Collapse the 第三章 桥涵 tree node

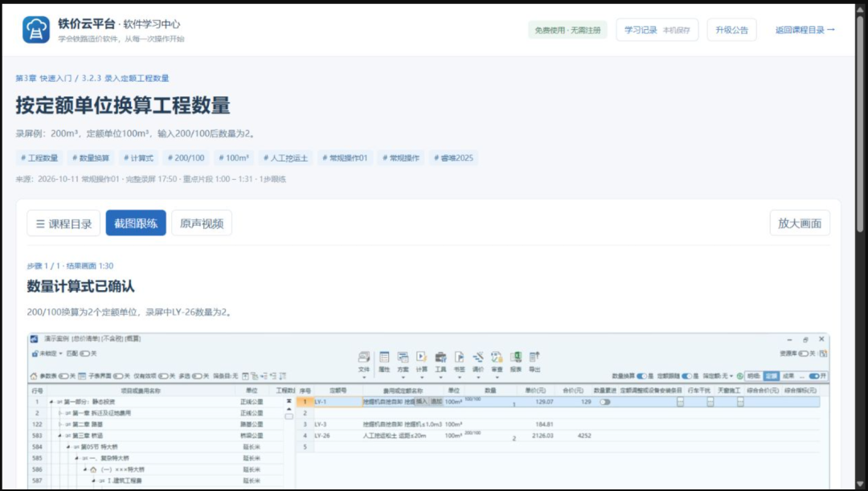click(x=59, y=436)
